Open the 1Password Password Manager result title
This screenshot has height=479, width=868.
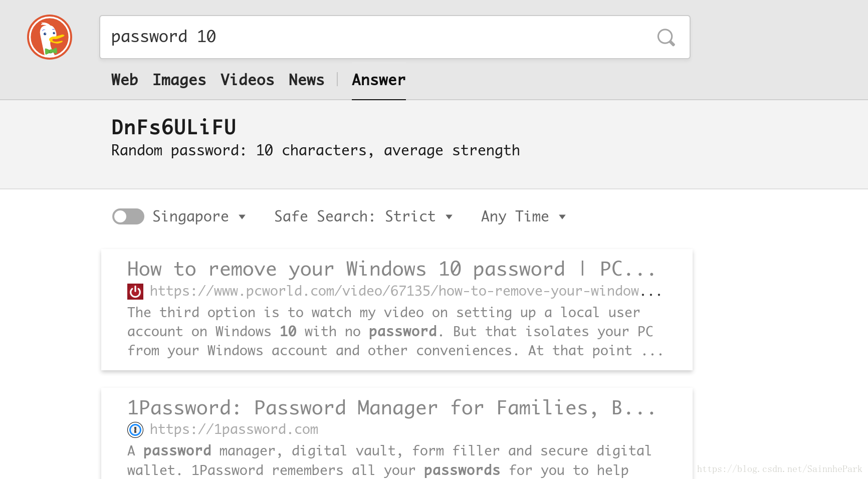pos(391,408)
